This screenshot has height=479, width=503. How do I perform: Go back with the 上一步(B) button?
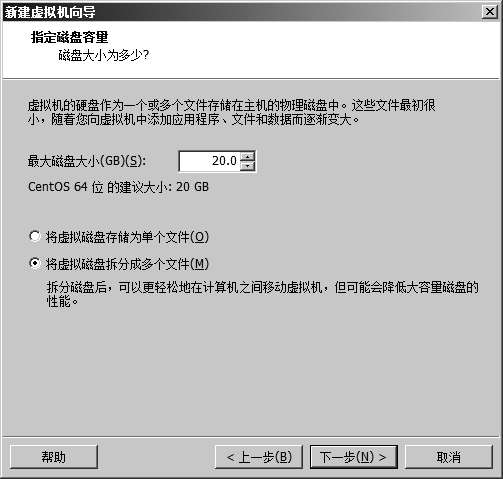259,457
